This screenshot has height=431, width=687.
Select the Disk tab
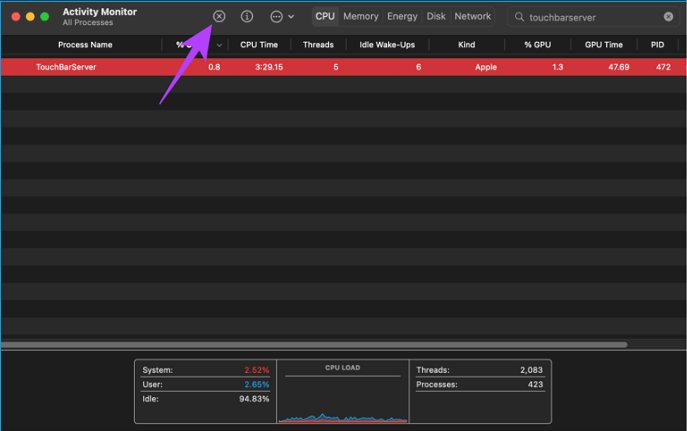click(x=436, y=16)
